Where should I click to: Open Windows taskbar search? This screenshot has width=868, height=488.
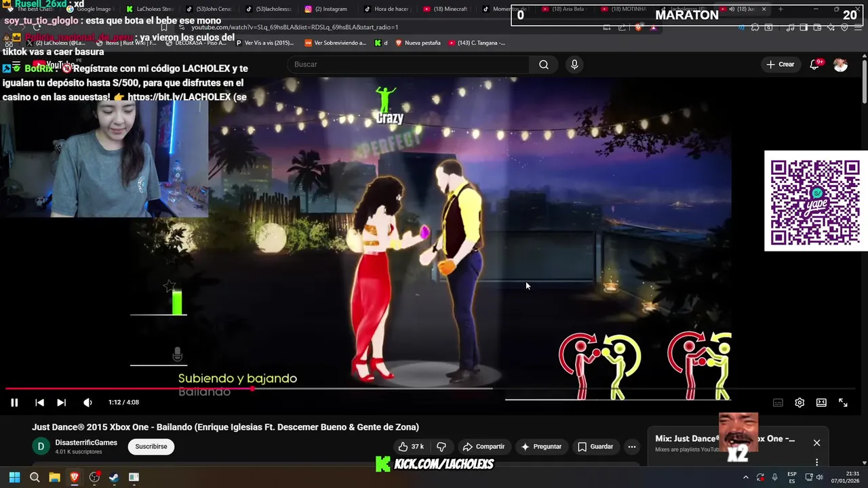35,477
